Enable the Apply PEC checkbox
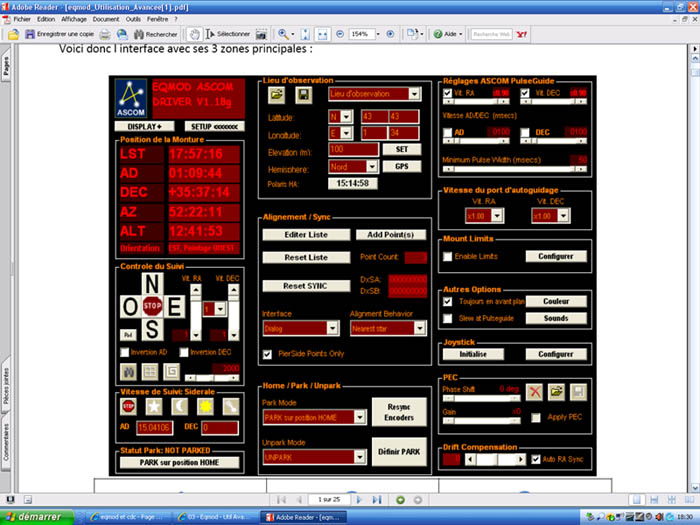 tap(536, 417)
